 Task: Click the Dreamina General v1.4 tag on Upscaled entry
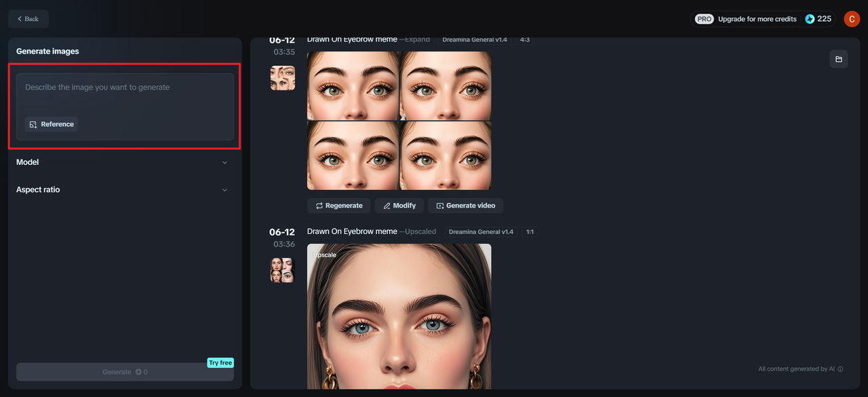click(481, 232)
